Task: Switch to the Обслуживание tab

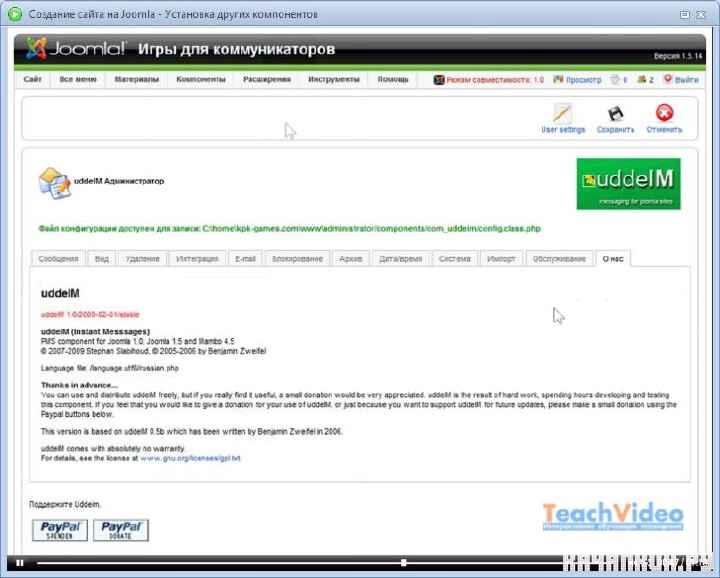Action: pos(559,259)
